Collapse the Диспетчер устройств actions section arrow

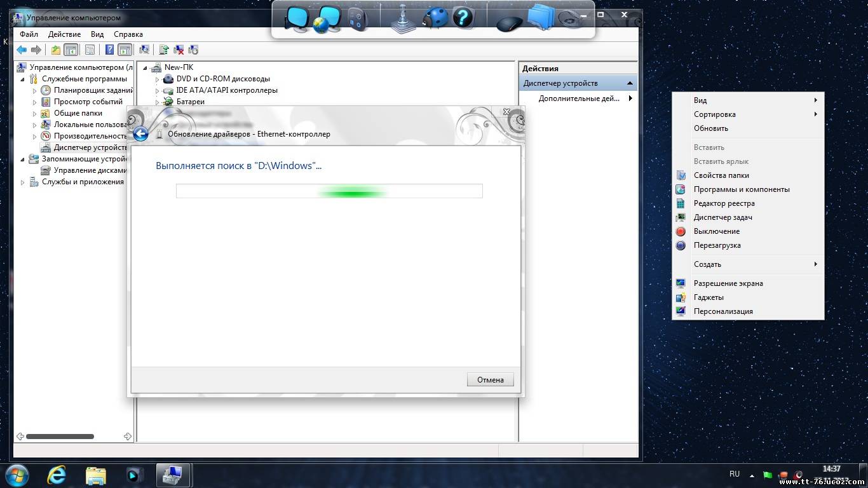tap(630, 83)
